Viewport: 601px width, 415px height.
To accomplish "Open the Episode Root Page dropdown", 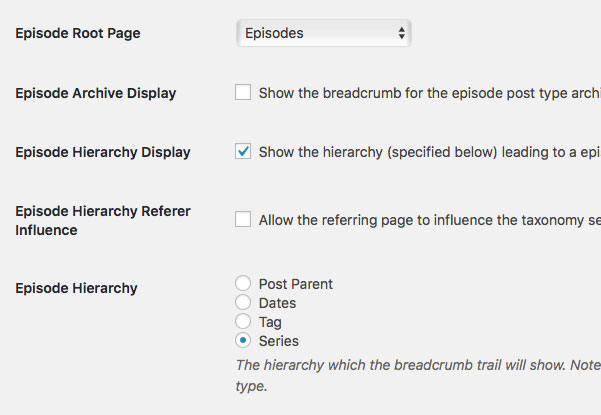I will pyautogui.click(x=324, y=33).
